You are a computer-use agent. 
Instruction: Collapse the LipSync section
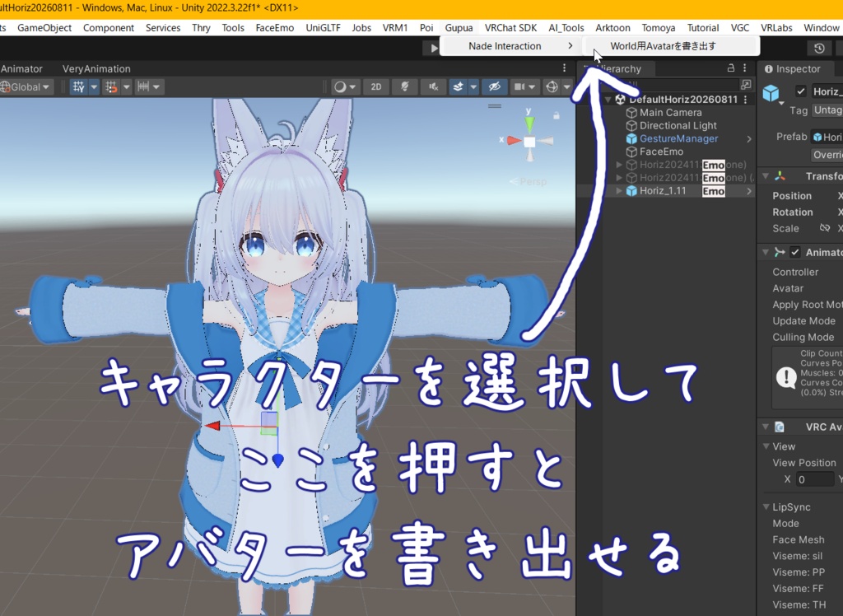coord(766,506)
